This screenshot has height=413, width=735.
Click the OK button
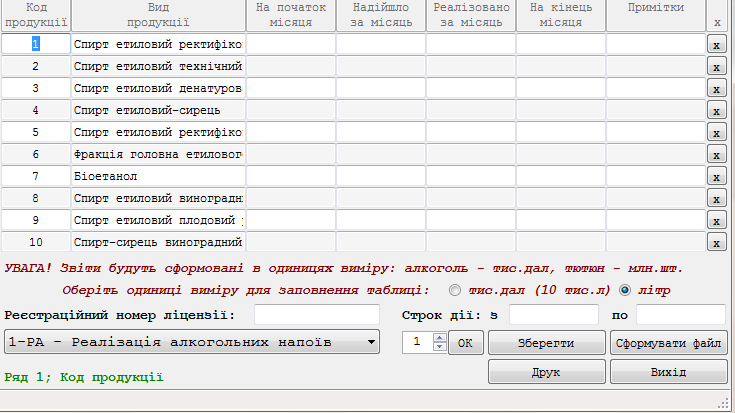pyautogui.click(x=464, y=342)
